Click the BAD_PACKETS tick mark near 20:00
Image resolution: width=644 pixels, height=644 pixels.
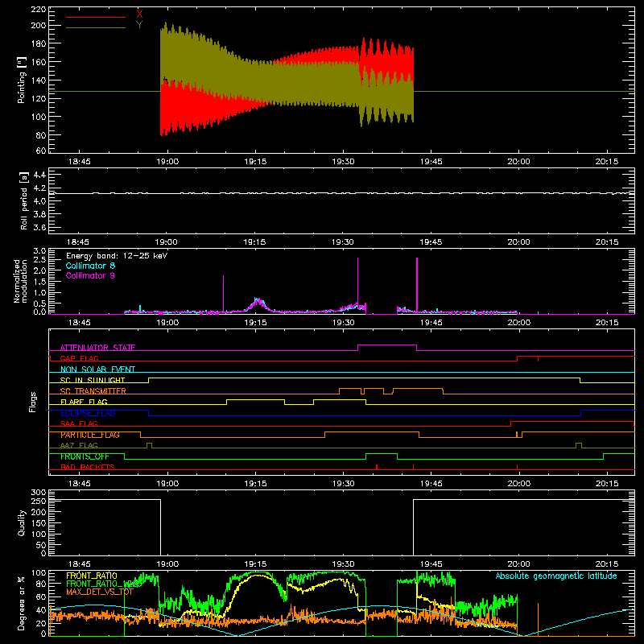(x=517, y=467)
